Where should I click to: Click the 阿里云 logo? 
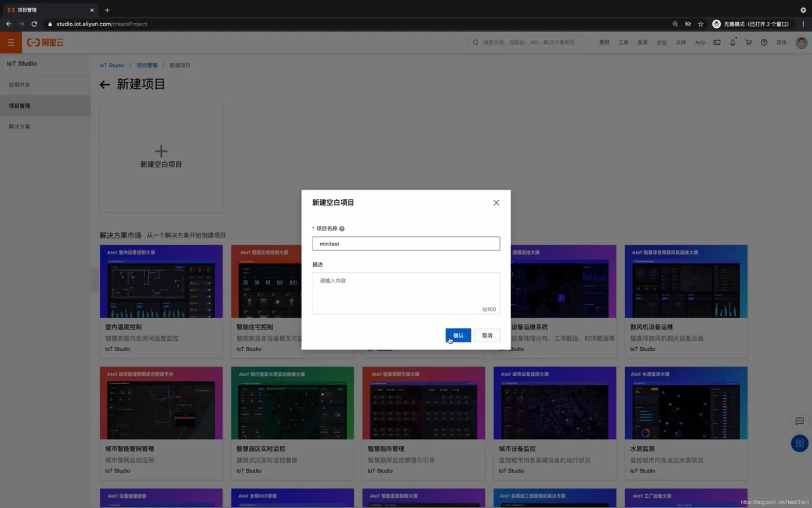click(45, 42)
